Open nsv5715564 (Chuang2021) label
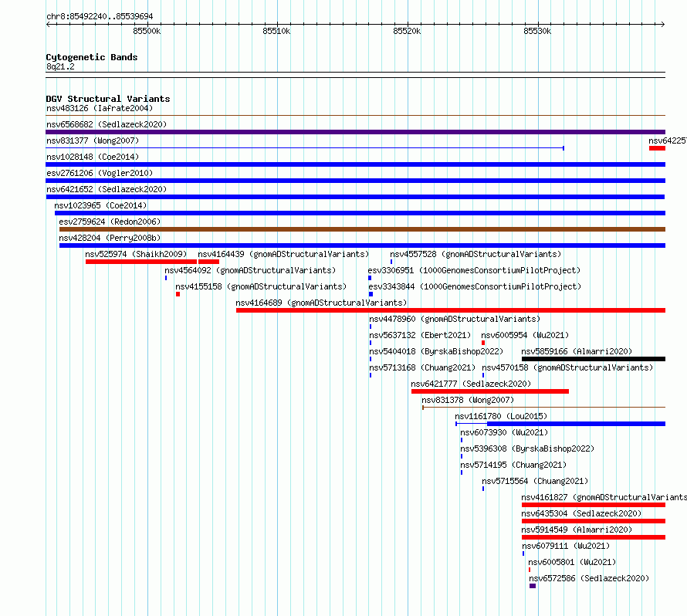The width and height of the screenshot is (687, 616). [x=535, y=481]
